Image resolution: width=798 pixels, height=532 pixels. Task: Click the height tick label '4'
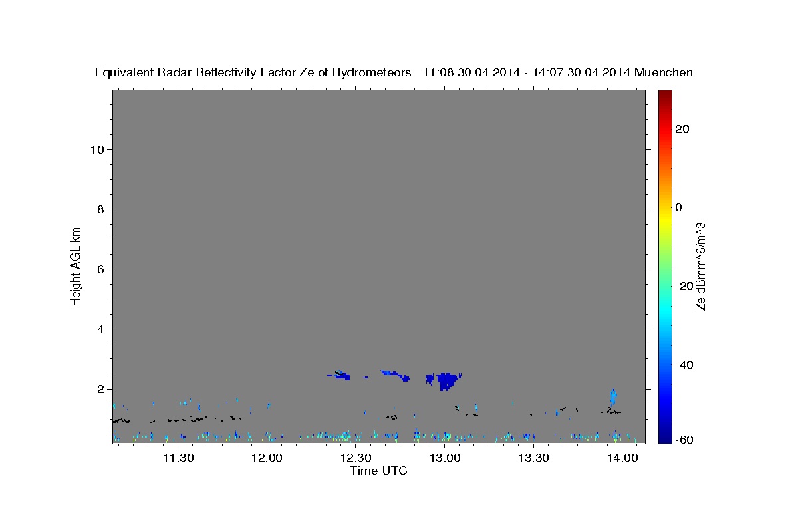pyautogui.click(x=100, y=329)
